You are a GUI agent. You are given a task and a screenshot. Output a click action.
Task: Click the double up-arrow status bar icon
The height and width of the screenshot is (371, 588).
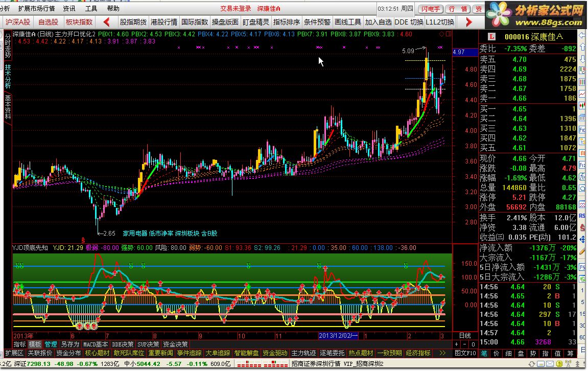click(577, 364)
